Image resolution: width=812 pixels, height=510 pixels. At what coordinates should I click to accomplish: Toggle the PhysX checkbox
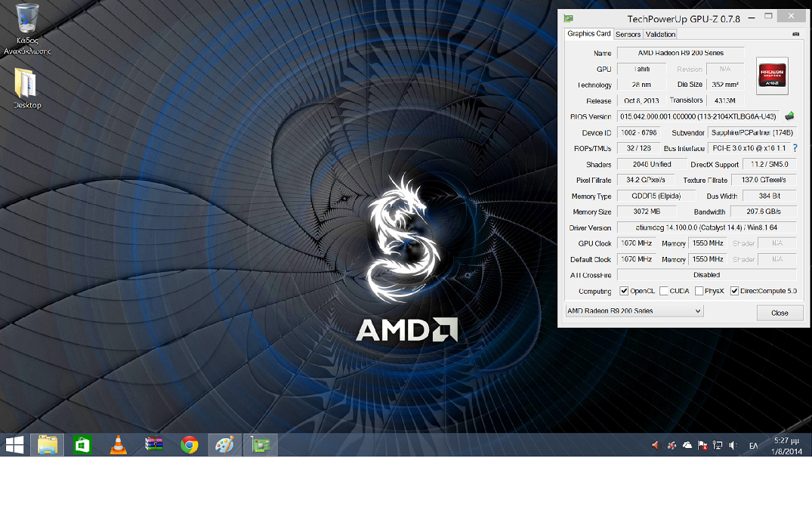point(699,291)
